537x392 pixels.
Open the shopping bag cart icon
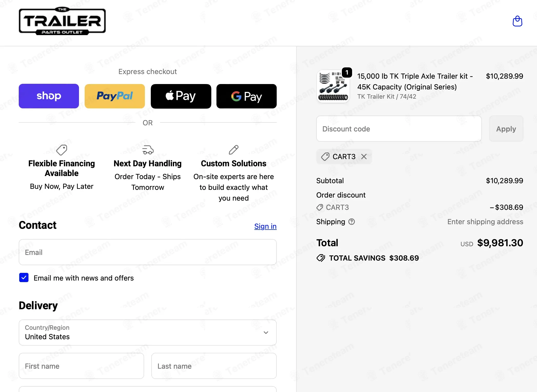pos(517,21)
